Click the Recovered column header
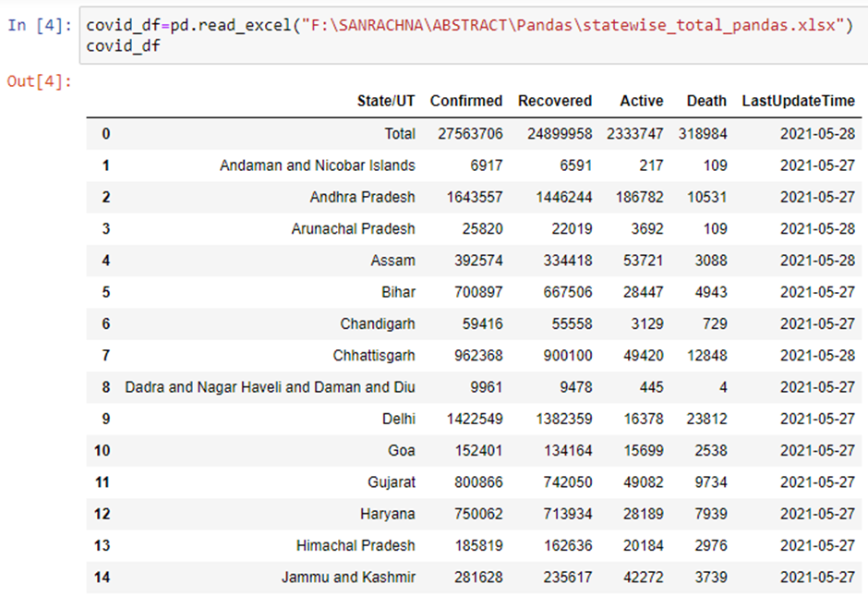This screenshot has height=597, width=868. [x=555, y=101]
